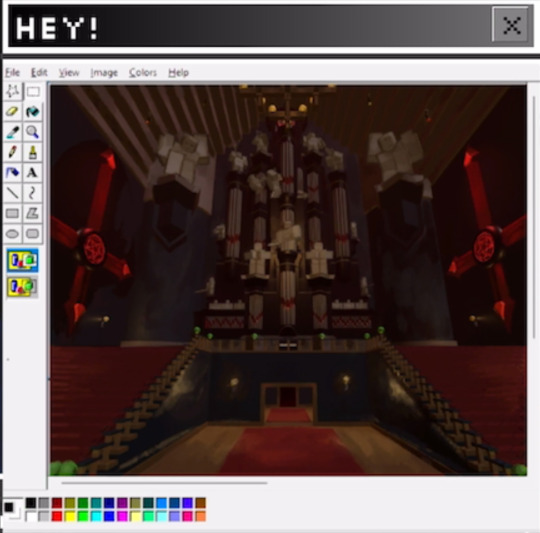Select the Brush tool
The image size is (540, 533).
33,152
